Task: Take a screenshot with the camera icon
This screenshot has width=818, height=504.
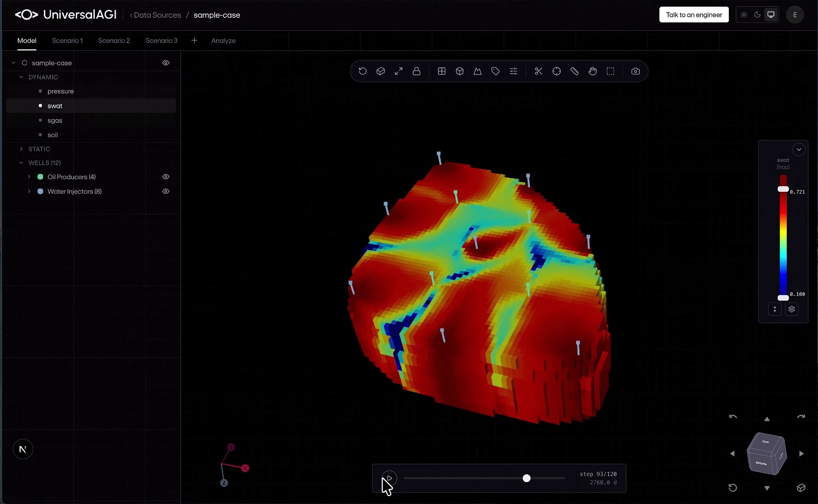Action: 635,71
